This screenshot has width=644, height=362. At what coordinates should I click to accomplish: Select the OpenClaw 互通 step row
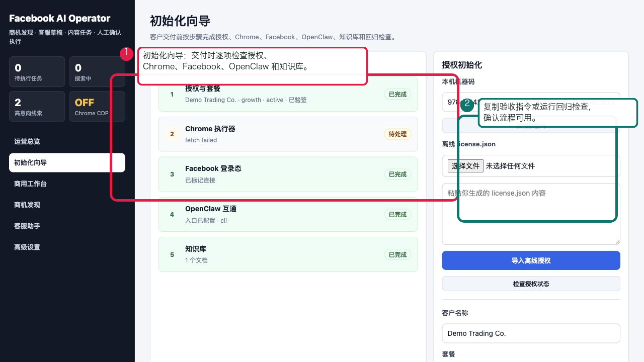(288, 214)
